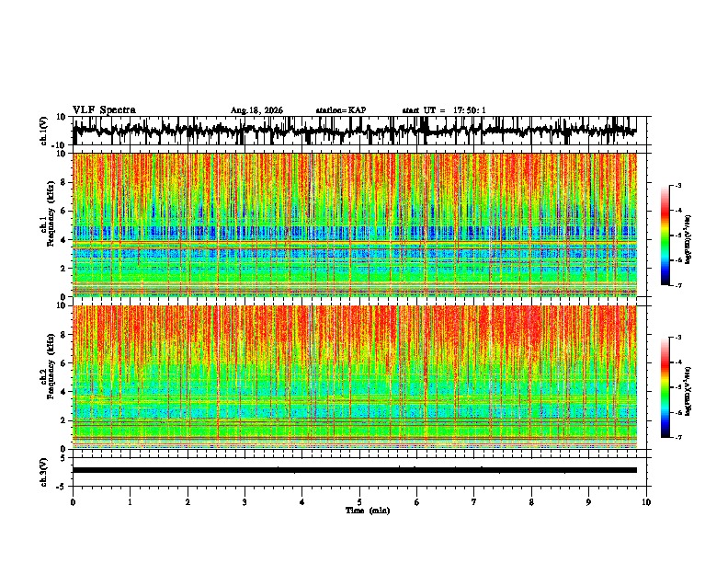This screenshot has width=728, height=563.
Task: Select the 0 minute tick on time axis
Action: pos(73,502)
